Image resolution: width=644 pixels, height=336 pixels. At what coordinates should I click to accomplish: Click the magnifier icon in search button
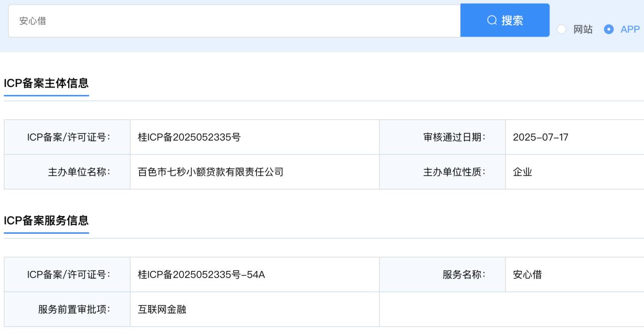492,20
